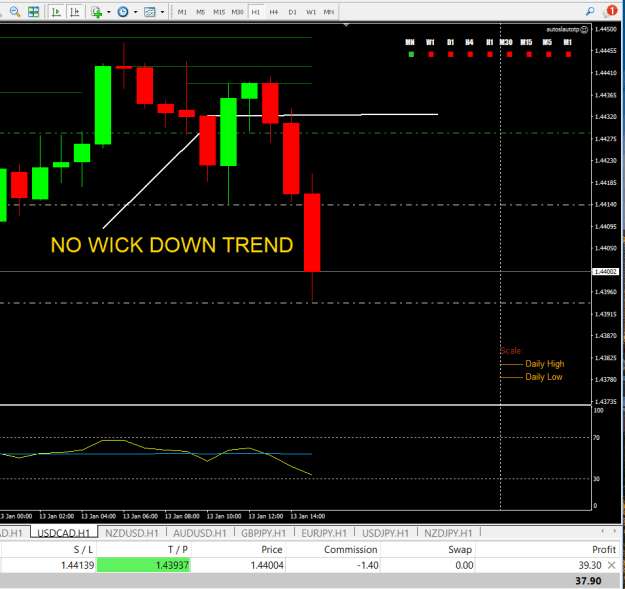Viewport: 625px width, 589px height.
Task: Click the swap value 0.00
Action: click(464, 565)
